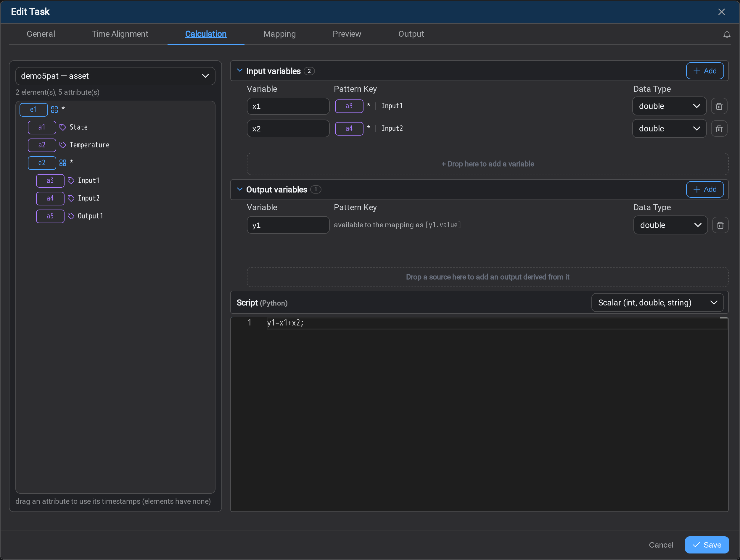This screenshot has height=560, width=740.
Task: Delete the y1 output variable
Action: [720, 225]
